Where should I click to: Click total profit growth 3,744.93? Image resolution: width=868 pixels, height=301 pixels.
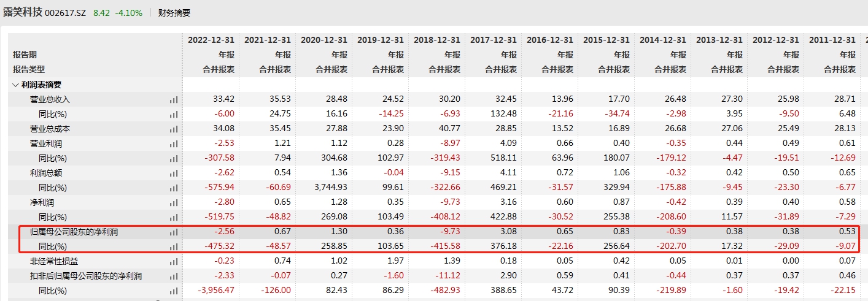coord(331,188)
